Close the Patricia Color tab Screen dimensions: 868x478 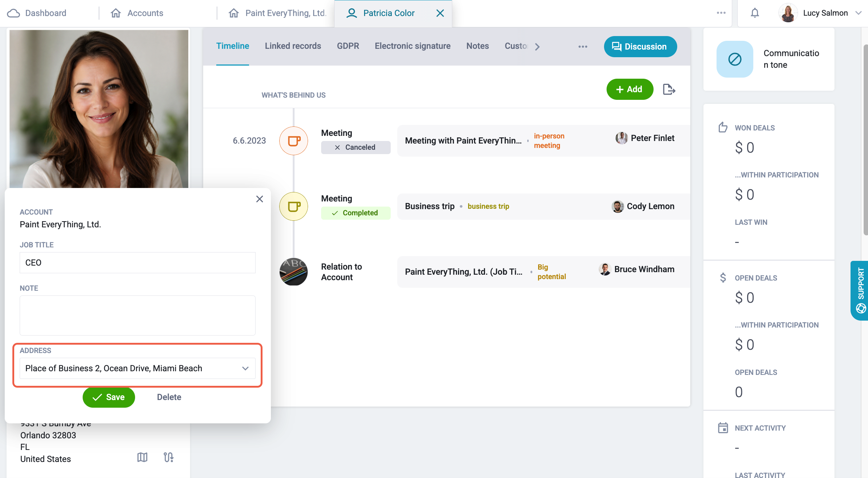pos(440,13)
